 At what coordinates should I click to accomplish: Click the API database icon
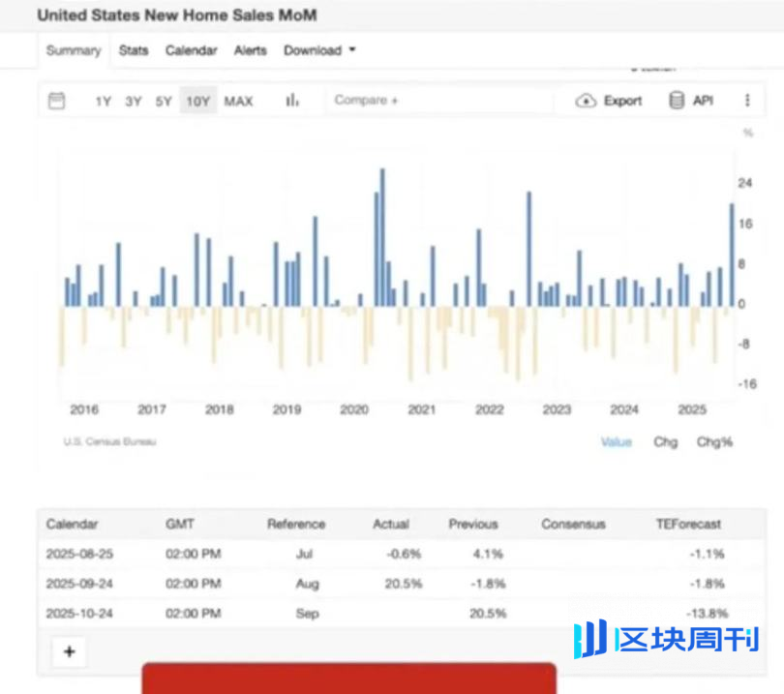click(677, 101)
